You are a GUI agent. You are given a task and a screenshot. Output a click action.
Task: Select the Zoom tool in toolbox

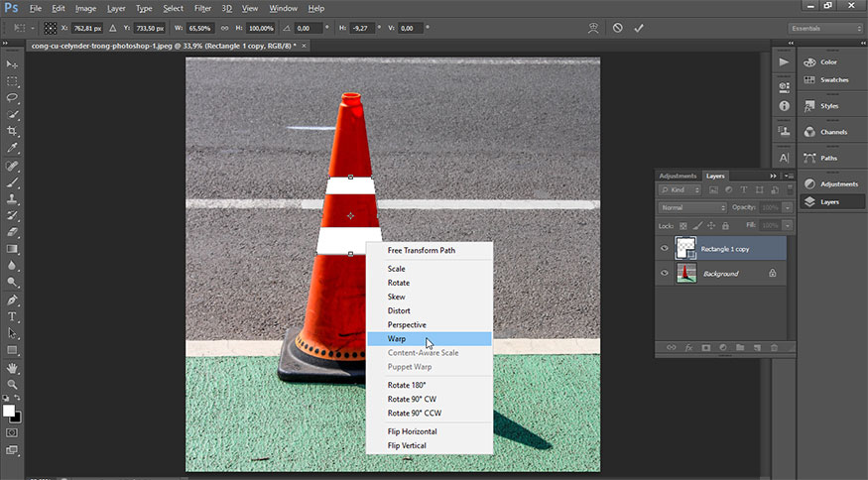[x=13, y=384]
